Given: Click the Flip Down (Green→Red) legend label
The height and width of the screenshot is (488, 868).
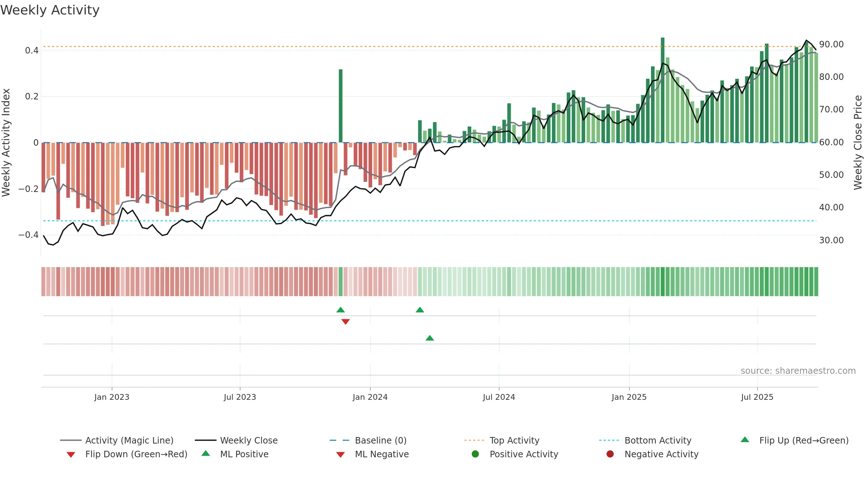Looking at the screenshot, I should point(136,454).
